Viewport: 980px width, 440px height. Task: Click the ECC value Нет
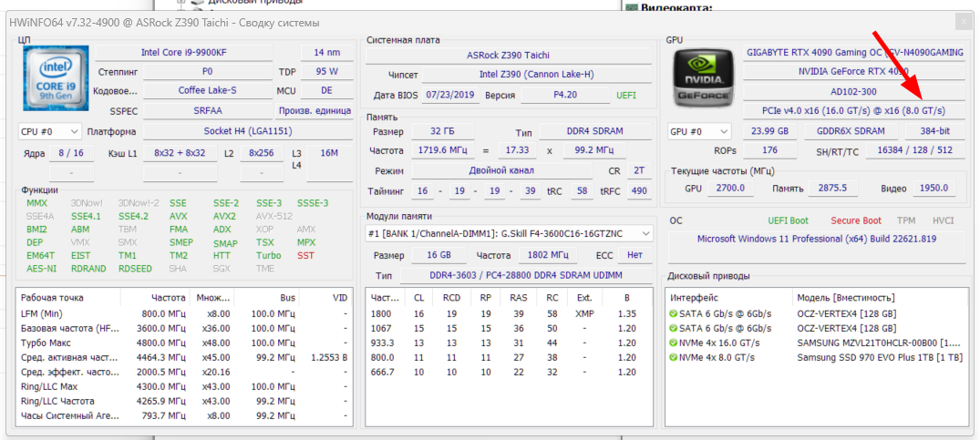[634, 256]
